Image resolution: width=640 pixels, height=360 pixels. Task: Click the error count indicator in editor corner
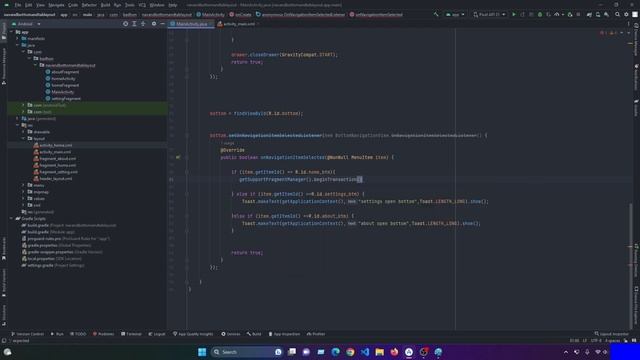pos(603,33)
